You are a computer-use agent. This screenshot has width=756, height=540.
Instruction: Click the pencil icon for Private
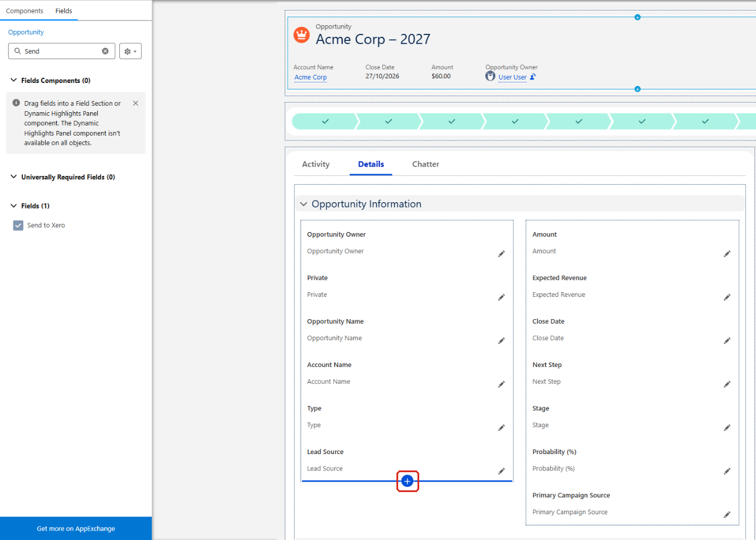click(501, 297)
